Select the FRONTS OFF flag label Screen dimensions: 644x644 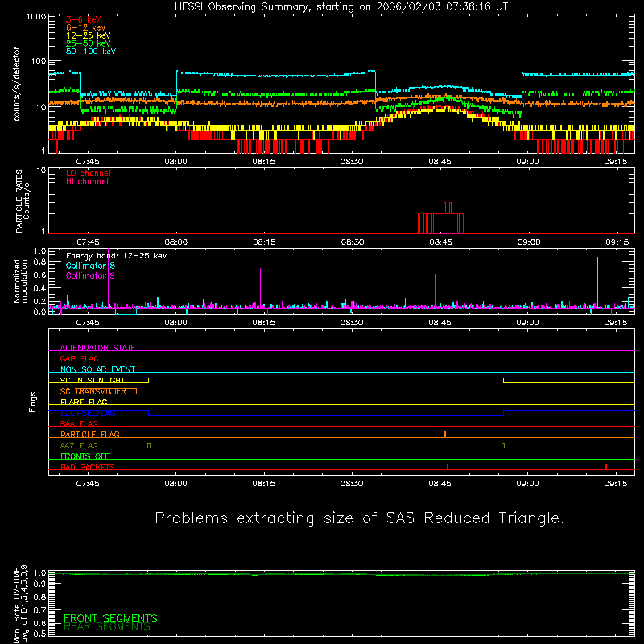(x=85, y=456)
